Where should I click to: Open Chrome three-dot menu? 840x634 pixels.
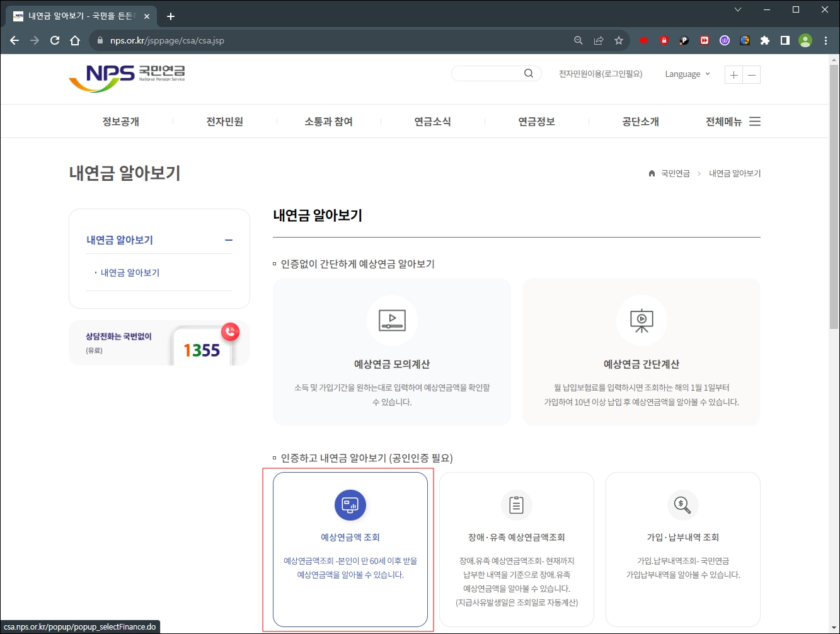(x=826, y=40)
